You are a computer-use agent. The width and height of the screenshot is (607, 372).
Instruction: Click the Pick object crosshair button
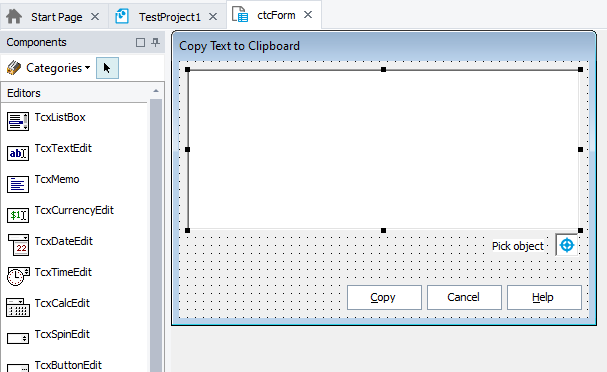pos(567,245)
